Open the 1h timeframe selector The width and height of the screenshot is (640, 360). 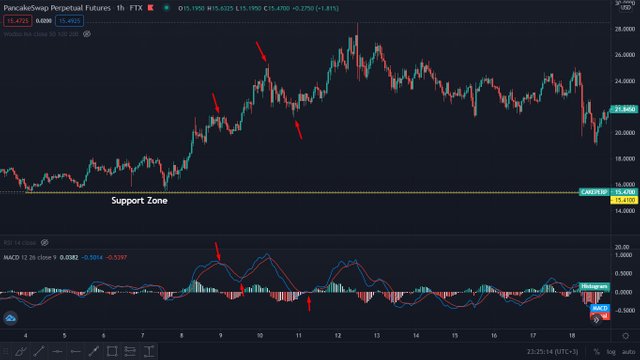pos(120,8)
